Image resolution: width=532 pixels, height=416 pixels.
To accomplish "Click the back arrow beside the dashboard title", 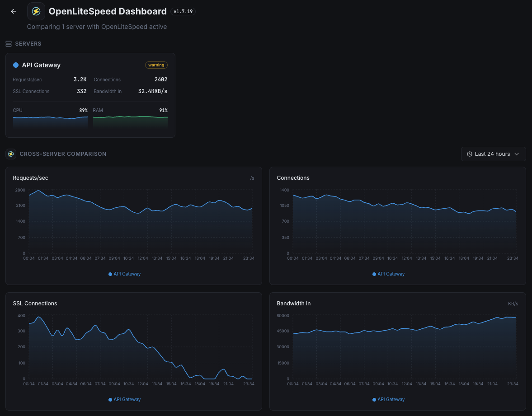I will click(13, 11).
